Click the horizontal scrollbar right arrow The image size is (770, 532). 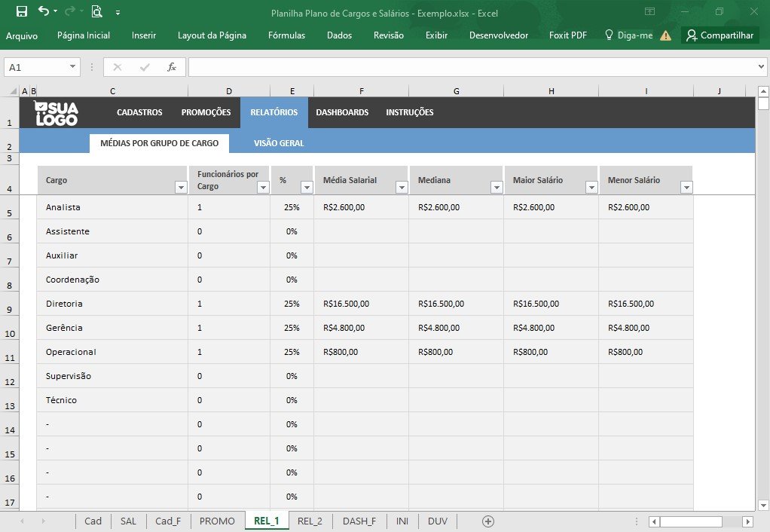click(x=748, y=521)
